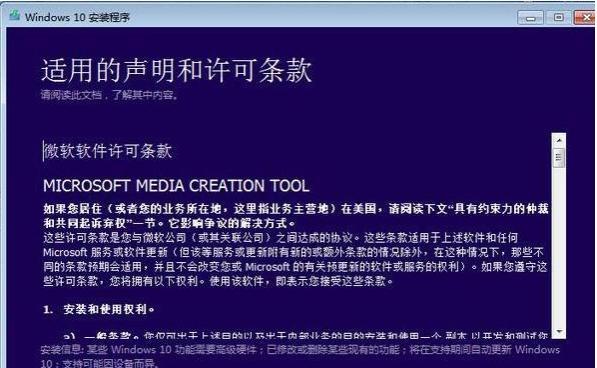The height and width of the screenshot is (368, 597).
Task: Click the MICROSOFT MEDIA CREATION TOOL text
Action: [176, 186]
